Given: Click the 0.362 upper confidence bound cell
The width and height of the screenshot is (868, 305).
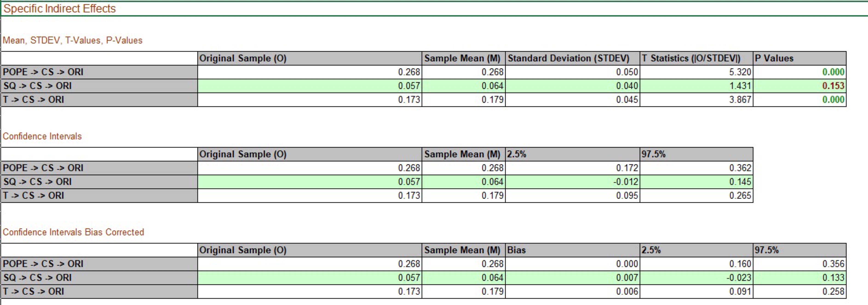Looking at the screenshot, I should click(x=740, y=168).
